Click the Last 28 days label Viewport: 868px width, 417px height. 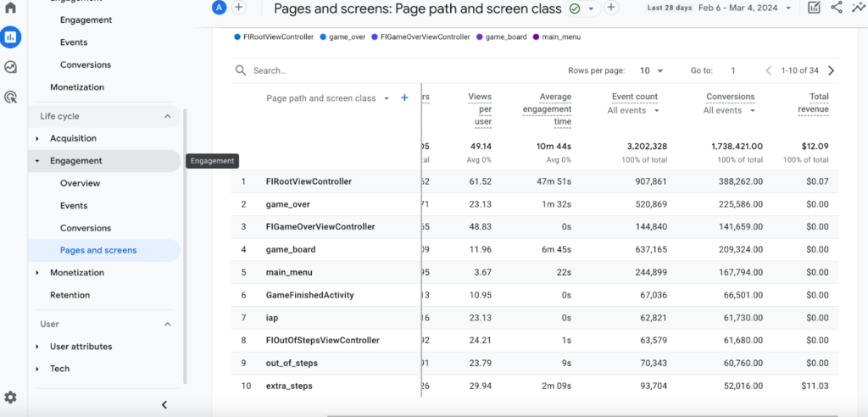point(670,8)
